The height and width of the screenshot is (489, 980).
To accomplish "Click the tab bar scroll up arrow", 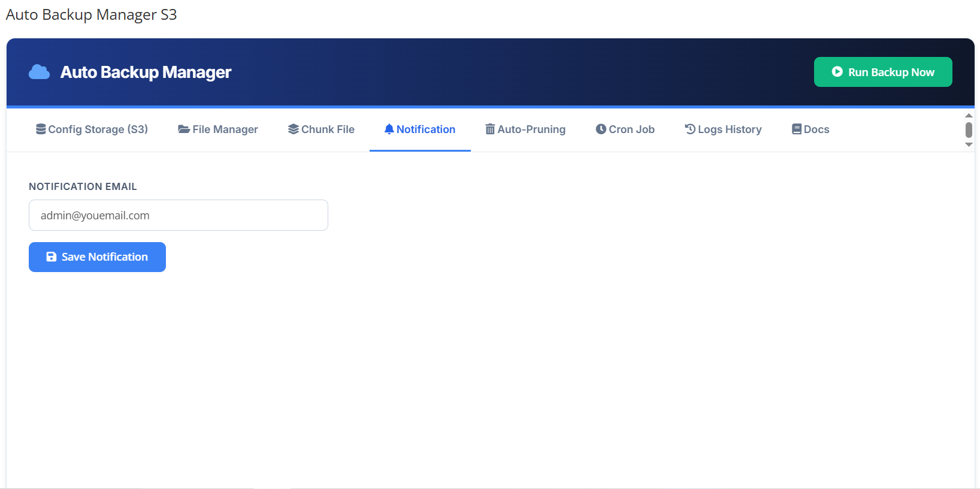I will (x=969, y=115).
